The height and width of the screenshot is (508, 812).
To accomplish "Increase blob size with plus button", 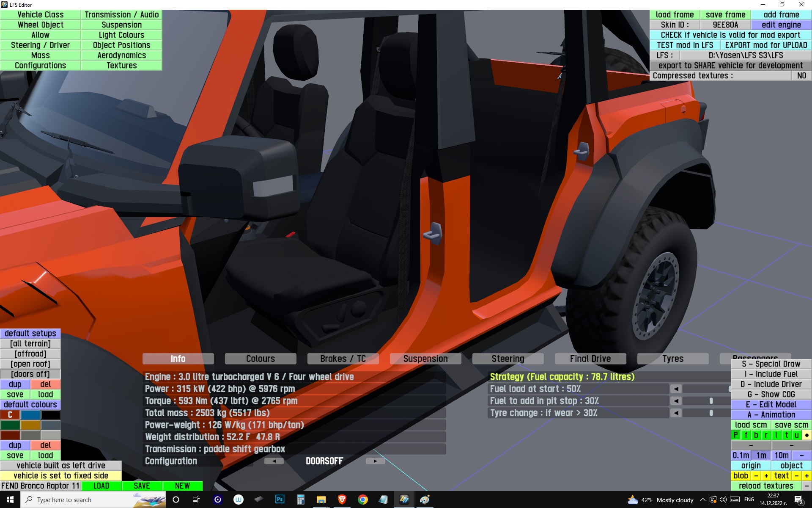I will click(766, 476).
